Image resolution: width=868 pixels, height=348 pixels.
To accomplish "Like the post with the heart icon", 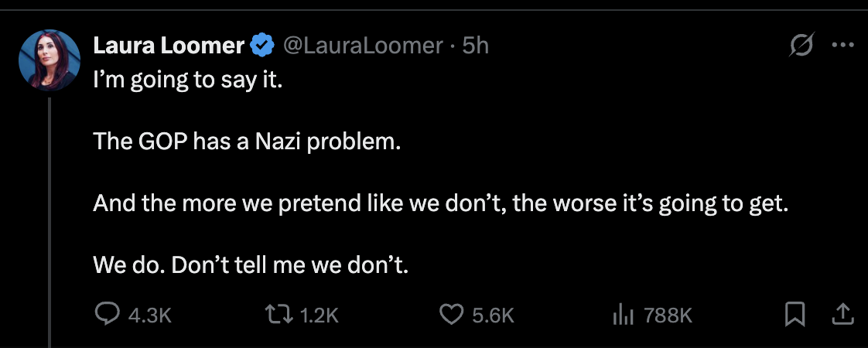I will point(450,314).
